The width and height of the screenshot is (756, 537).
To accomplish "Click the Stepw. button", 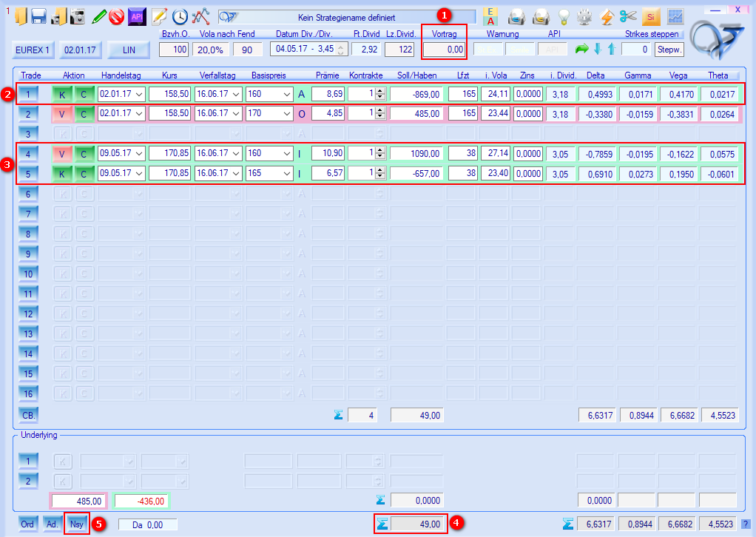I will click(x=669, y=50).
